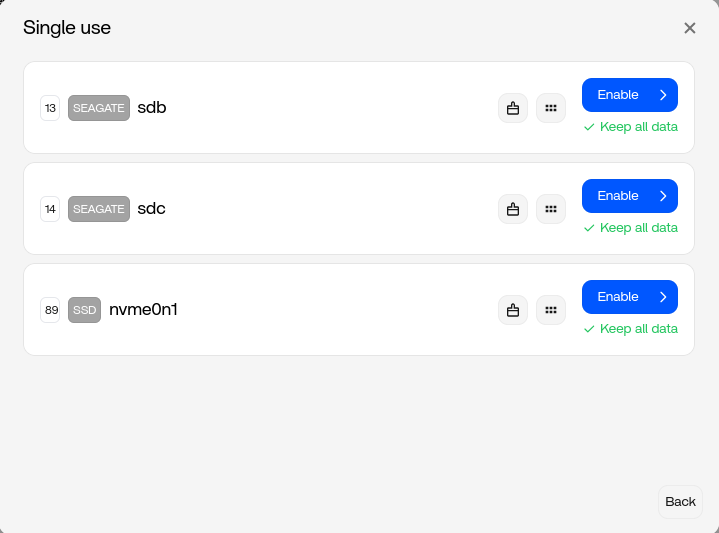Click the SEAGATE badge next to sdb
Screen dimensions: 719x533
coord(99,108)
